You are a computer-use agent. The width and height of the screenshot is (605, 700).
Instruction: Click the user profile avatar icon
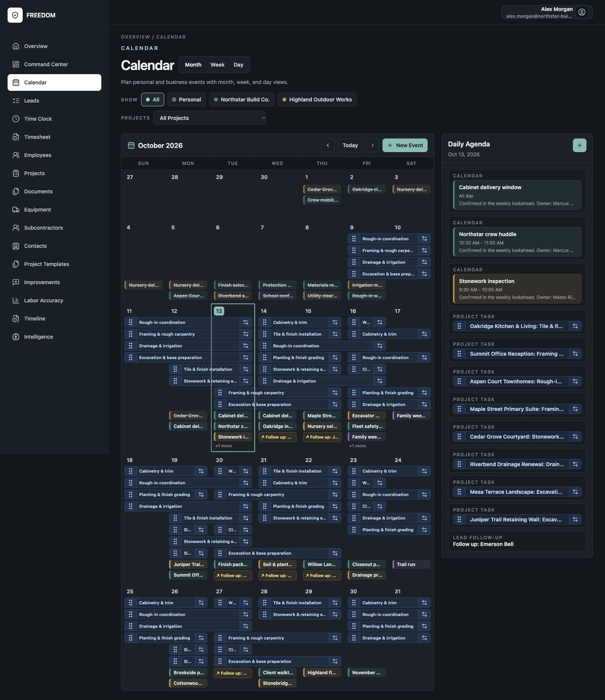tap(582, 12)
